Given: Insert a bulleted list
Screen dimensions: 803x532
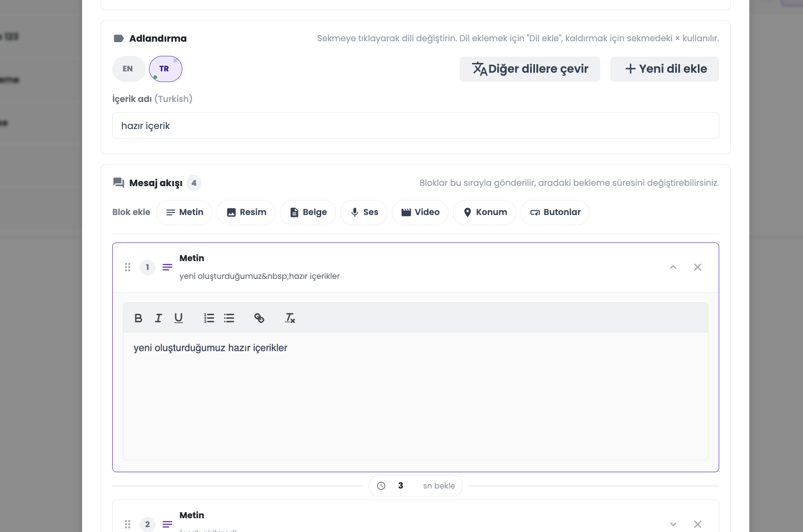Looking at the screenshot, I should click(x=229, y=318).
